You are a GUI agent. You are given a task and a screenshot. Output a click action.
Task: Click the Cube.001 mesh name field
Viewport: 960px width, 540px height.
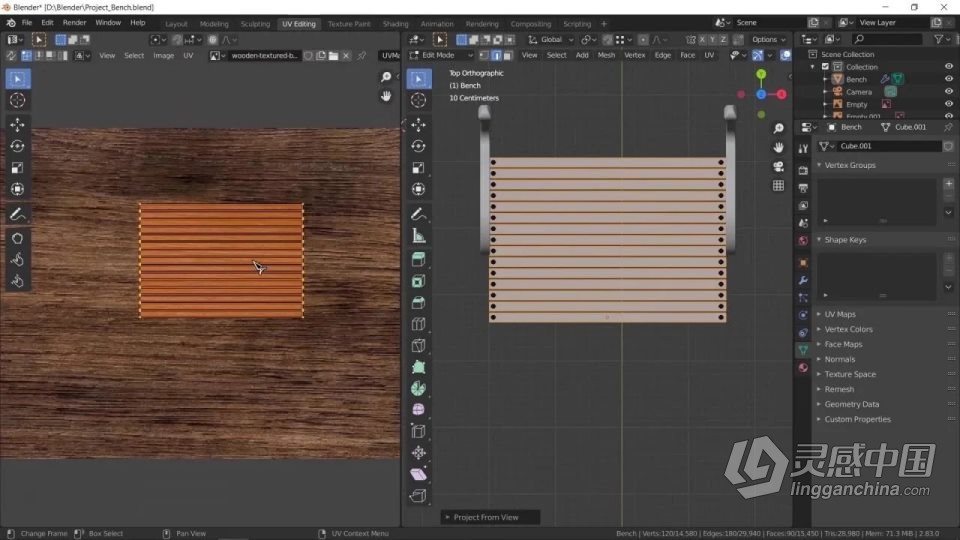pos(889,146)
